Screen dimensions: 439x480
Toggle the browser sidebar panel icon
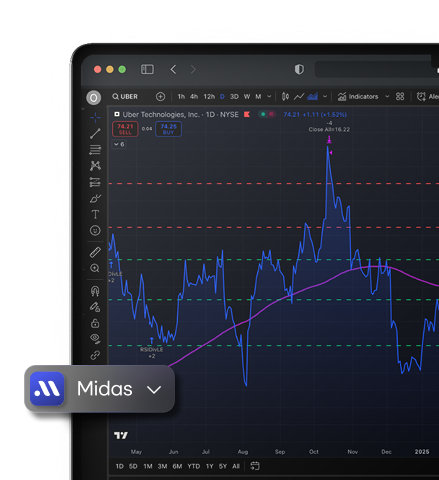147,69
